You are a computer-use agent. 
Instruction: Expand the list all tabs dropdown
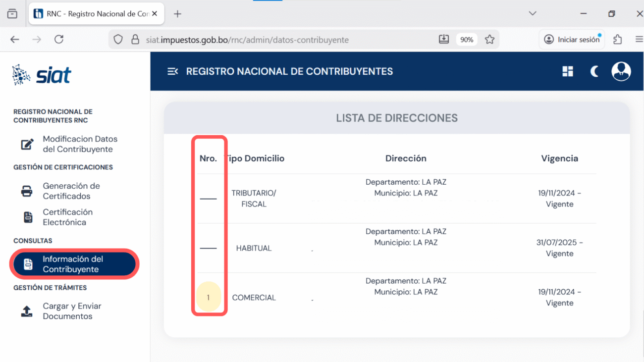pos(533,13)
